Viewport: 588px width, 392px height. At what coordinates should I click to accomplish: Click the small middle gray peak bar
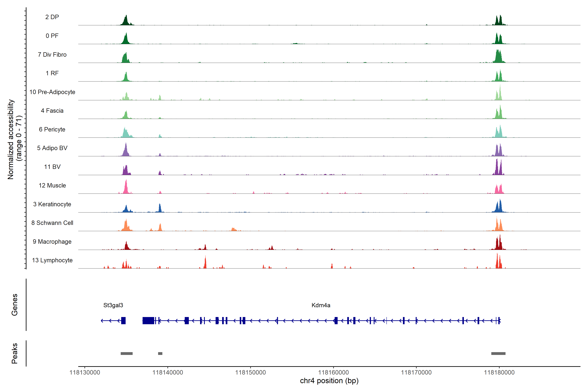[x=160, y=353]
